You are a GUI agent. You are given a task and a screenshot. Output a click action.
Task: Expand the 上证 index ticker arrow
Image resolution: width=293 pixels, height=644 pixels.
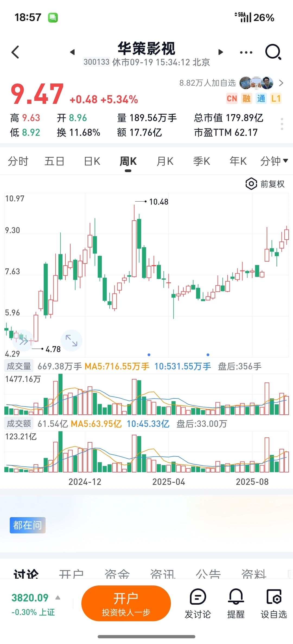coord(58,598)
